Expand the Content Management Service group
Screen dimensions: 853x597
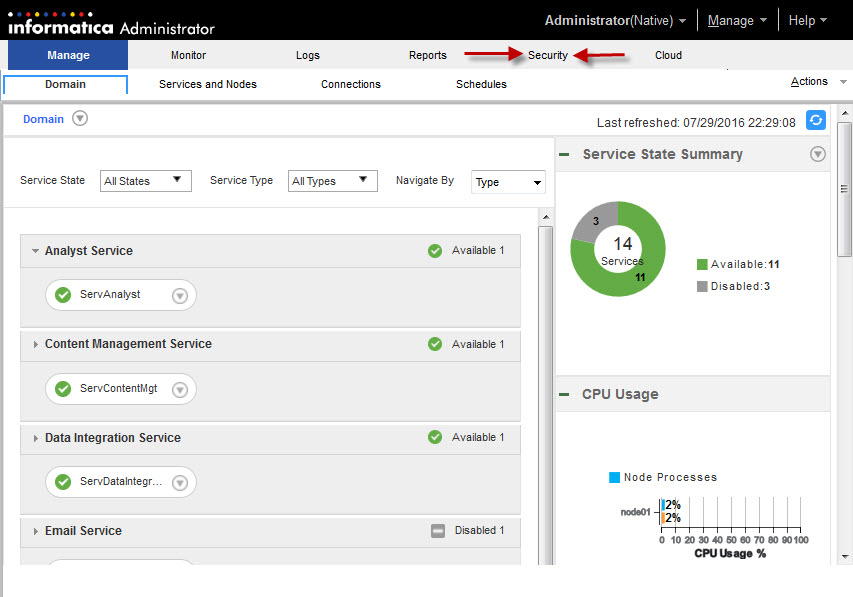point(35,344)
